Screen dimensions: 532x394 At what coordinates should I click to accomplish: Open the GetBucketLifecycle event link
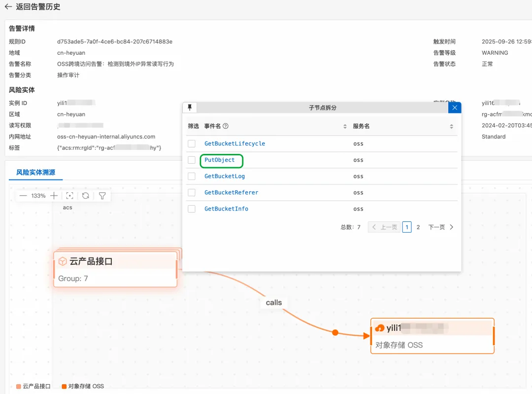coord(235,143)
